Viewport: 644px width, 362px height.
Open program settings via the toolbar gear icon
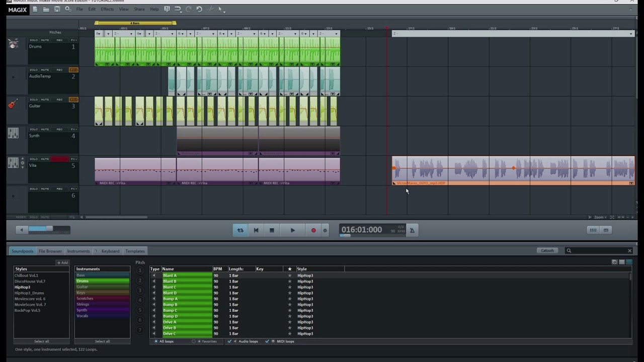point(68,9)
